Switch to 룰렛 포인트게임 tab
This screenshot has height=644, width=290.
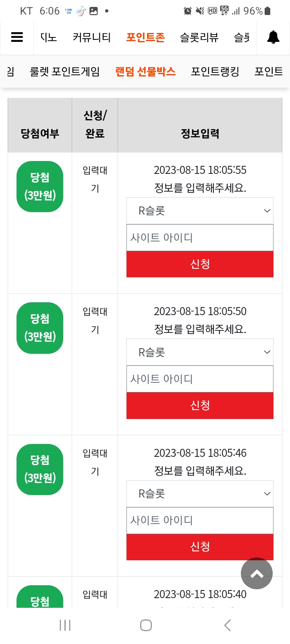click(65, 72)
